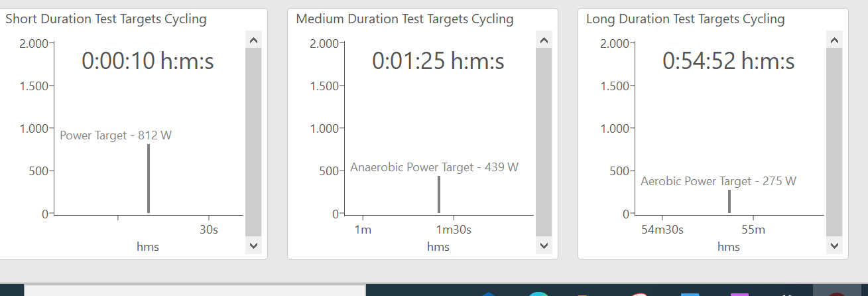Click the taskbar search box
868x296 pixels.
click(195, 290)
